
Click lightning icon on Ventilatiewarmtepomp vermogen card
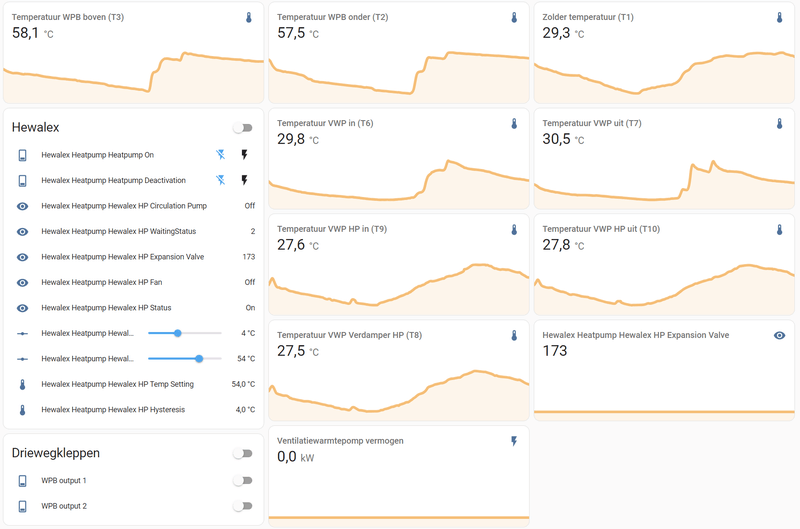(514, 440)
